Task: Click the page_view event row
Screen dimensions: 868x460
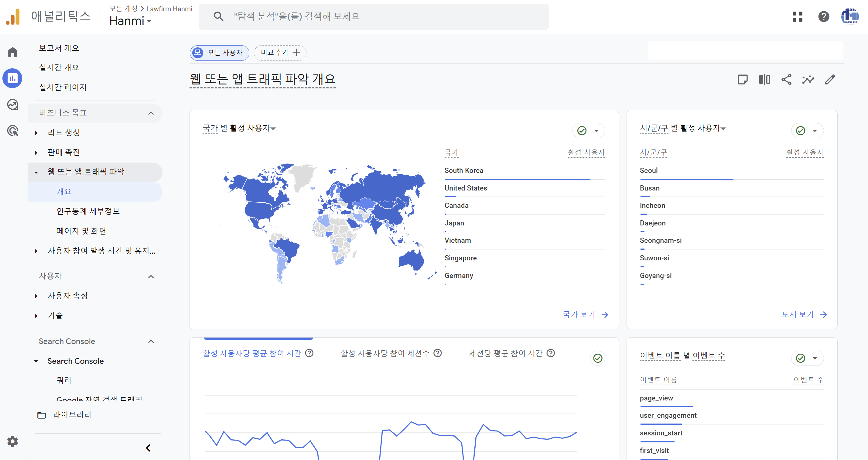Action: [732, 398]
